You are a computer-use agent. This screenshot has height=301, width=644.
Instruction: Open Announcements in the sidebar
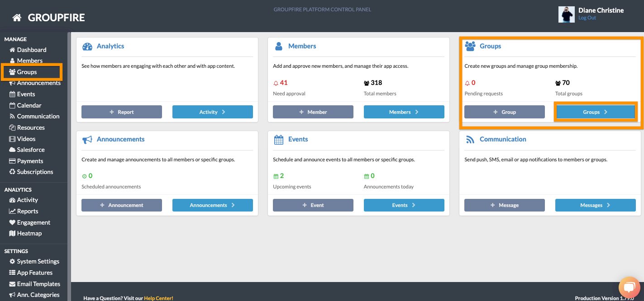tap(35, 83)
